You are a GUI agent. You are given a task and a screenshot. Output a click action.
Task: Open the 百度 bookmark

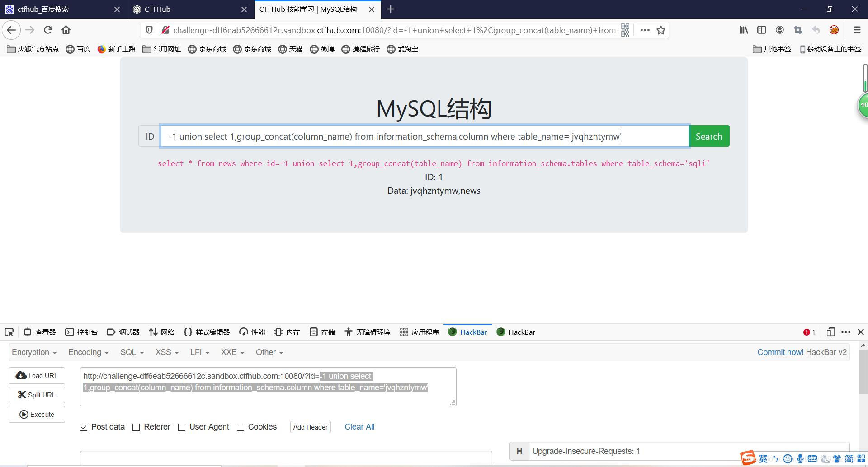pyautogui.click(x=78, y=49)
